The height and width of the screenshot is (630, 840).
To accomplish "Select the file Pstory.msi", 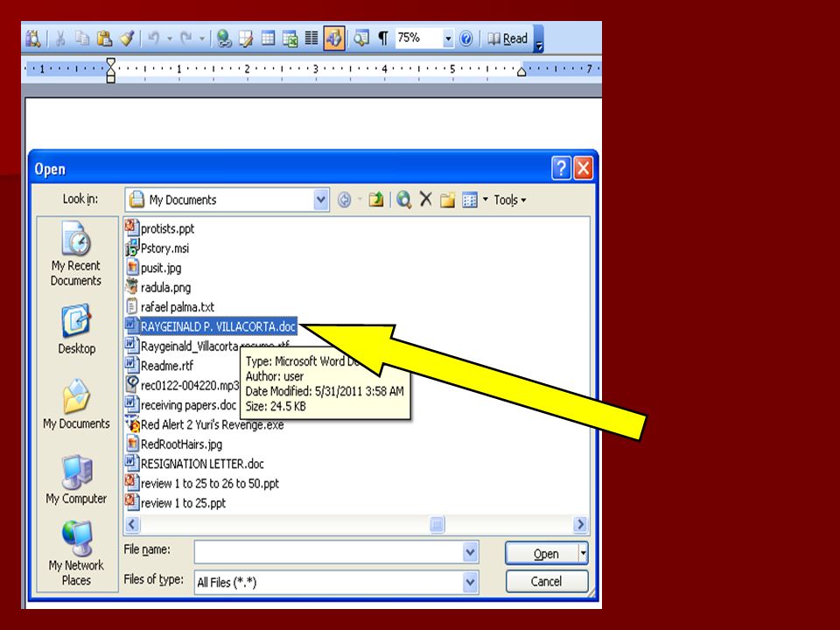I will [x=157, y=248].
